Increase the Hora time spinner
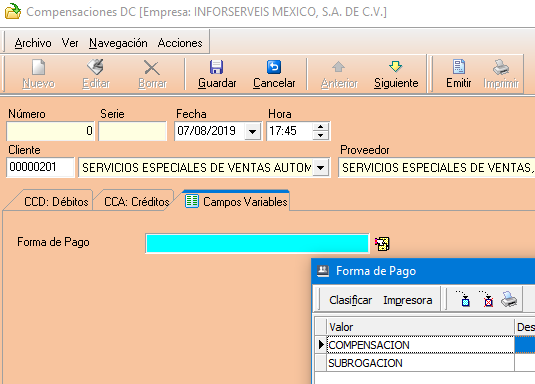535x384 pixels. [320, 127]
